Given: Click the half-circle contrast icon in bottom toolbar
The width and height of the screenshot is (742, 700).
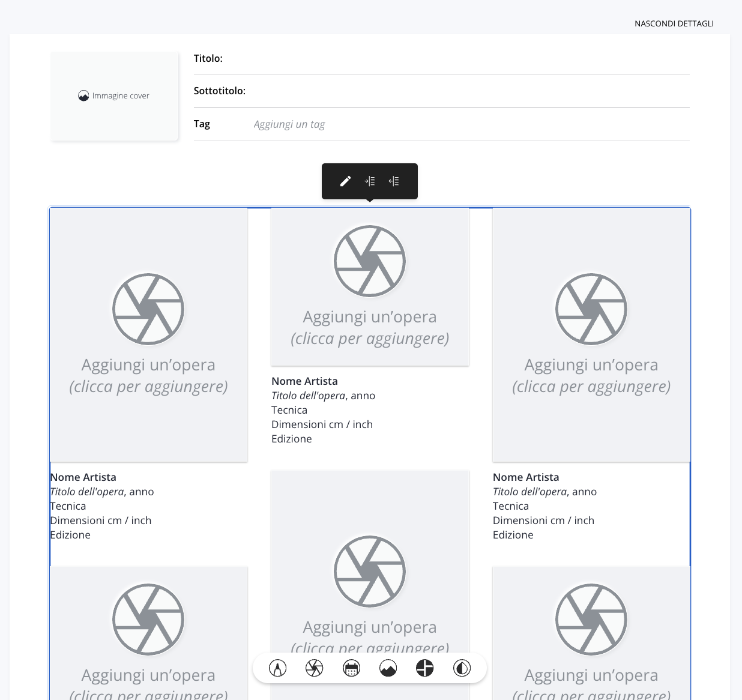Looking at the screenshot, I should (x=462, y=668).
